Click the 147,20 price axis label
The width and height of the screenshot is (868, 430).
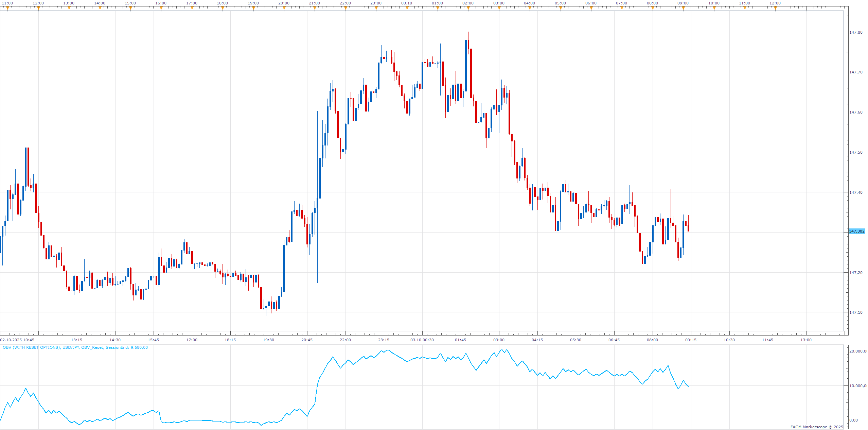pyautogui.click(x=856, y=273)
